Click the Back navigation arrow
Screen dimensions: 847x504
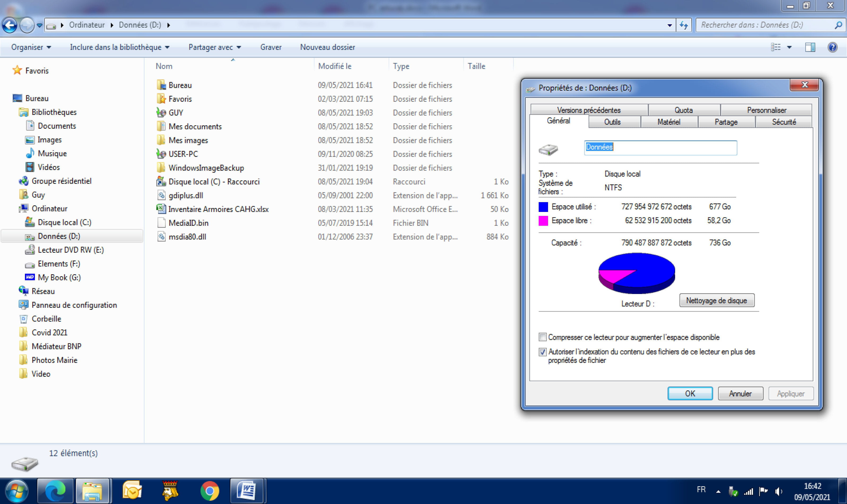[x=10, y=25]
